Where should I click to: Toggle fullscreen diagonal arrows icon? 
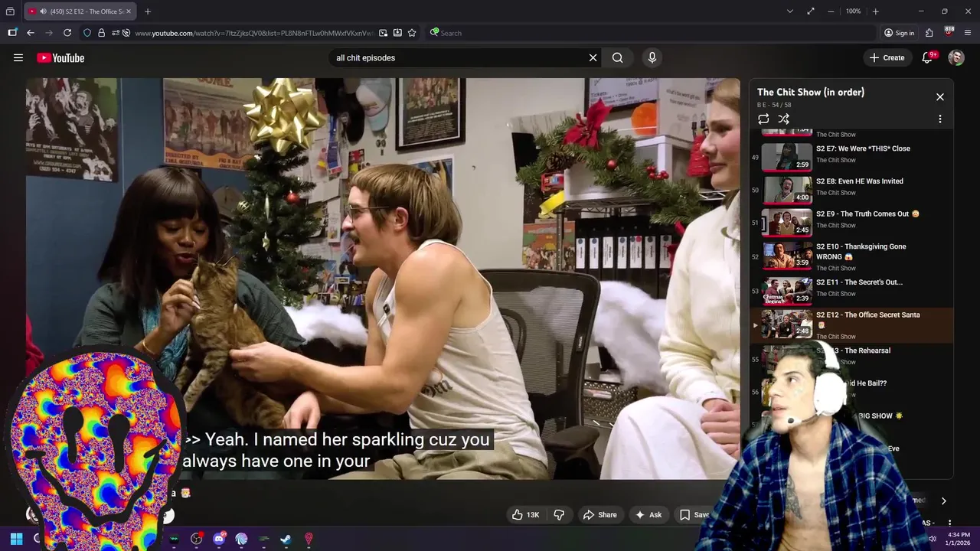tap(811, 11)
